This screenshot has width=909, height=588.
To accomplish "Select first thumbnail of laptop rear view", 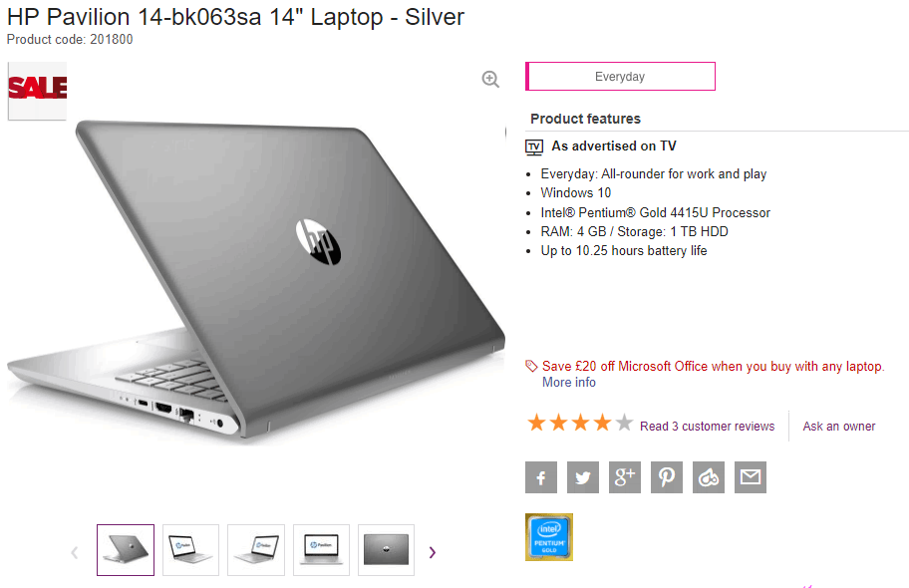I will tap(126, 550).
